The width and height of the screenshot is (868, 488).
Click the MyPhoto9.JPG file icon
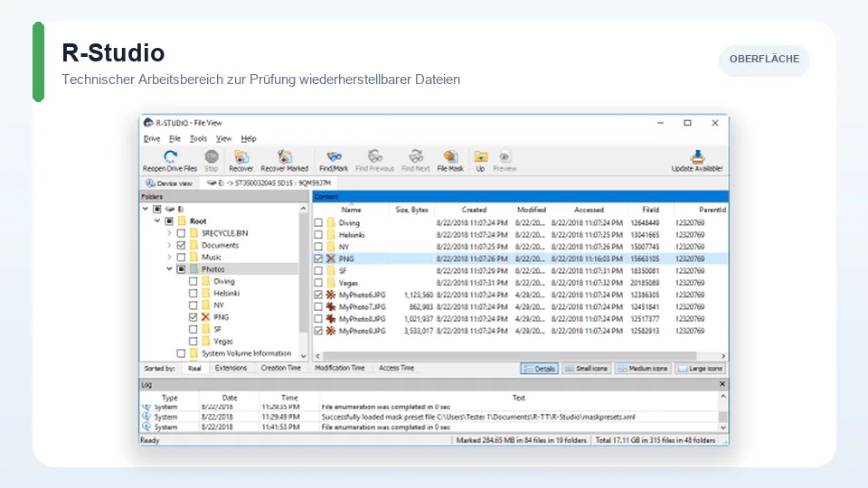click(x=331, y=331)
